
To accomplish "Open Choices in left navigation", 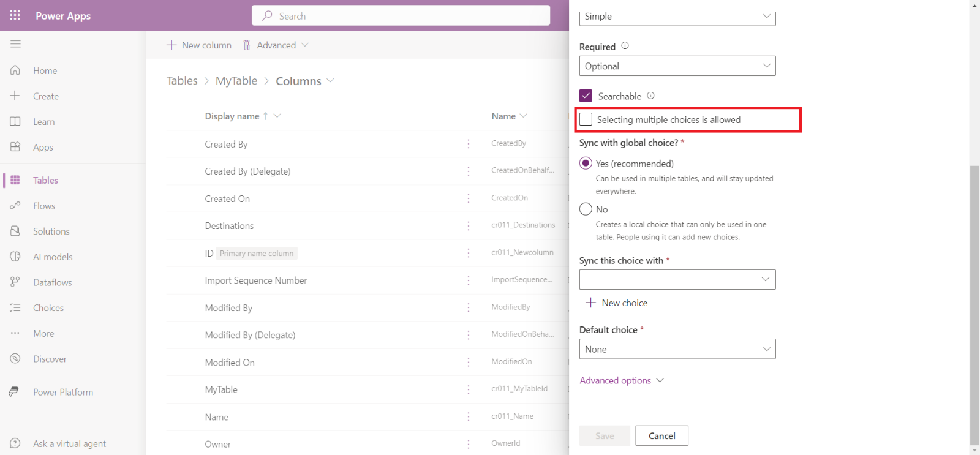I will (x=48, y=308).
